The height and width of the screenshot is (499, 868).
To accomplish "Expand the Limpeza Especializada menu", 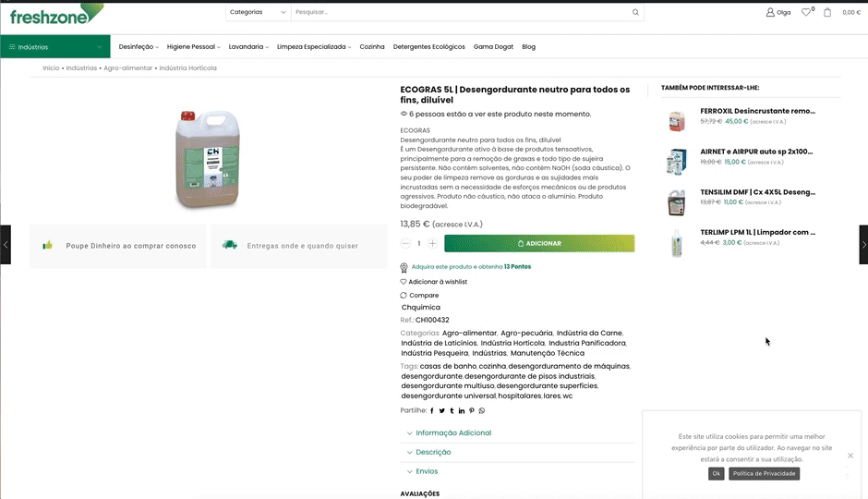I will tap(314, 47).
